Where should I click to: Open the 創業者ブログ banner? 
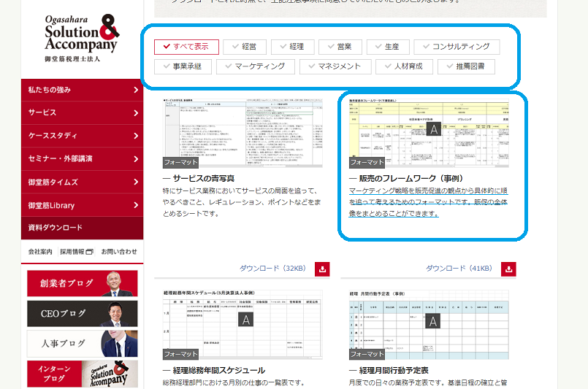[82, 283]
